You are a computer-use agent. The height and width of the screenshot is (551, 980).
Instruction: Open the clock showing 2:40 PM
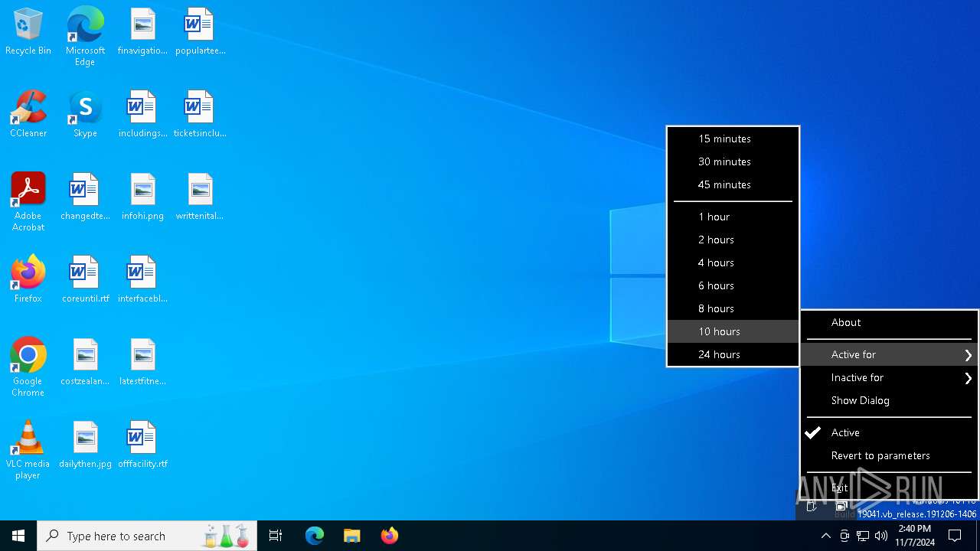pyautogui.click(x=915, y=536)
